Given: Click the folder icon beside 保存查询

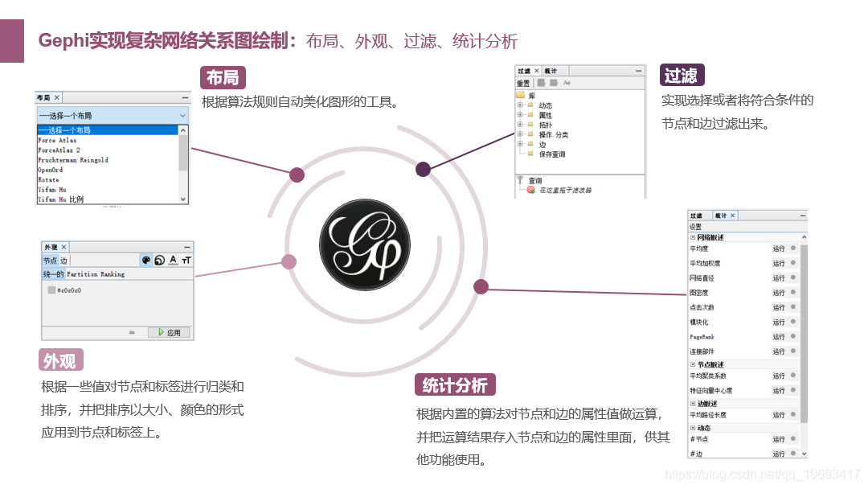Looking at the screenshot, I should (530, 154).
